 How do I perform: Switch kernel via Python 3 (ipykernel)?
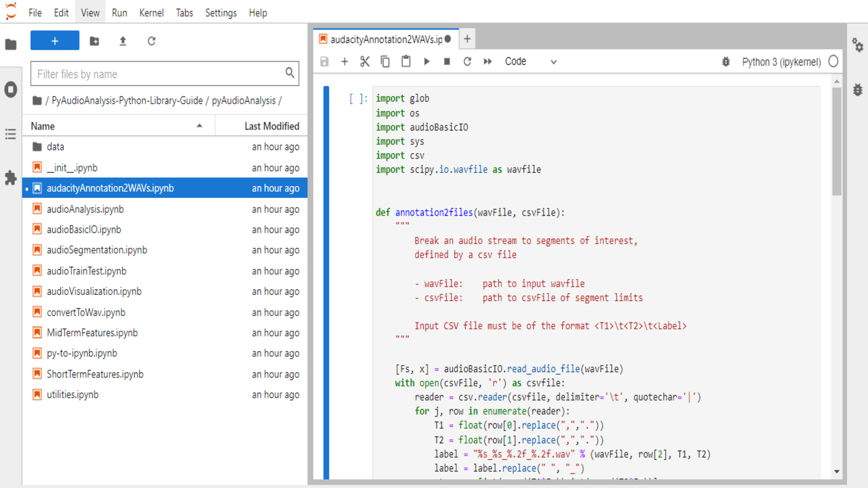click(781, 62)
